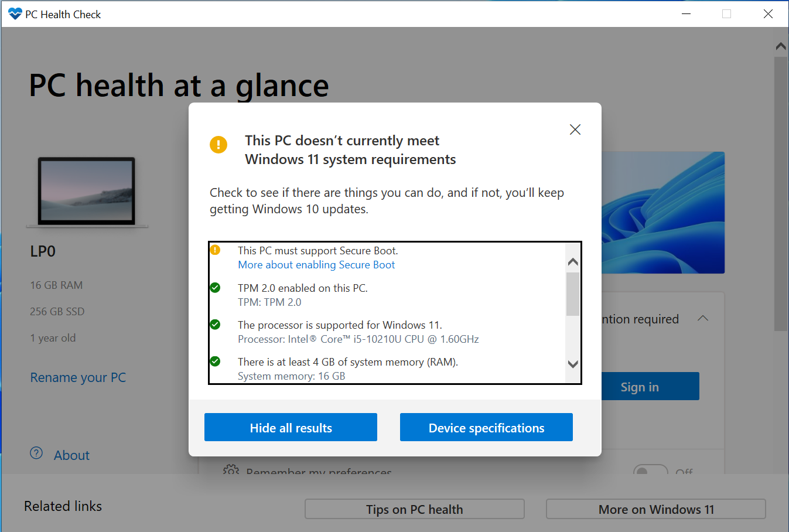This screenshot has width=789, height=532.
Task: Select 'TPM 2.0 enabled on this PC.' text
Action: point(303,288)
